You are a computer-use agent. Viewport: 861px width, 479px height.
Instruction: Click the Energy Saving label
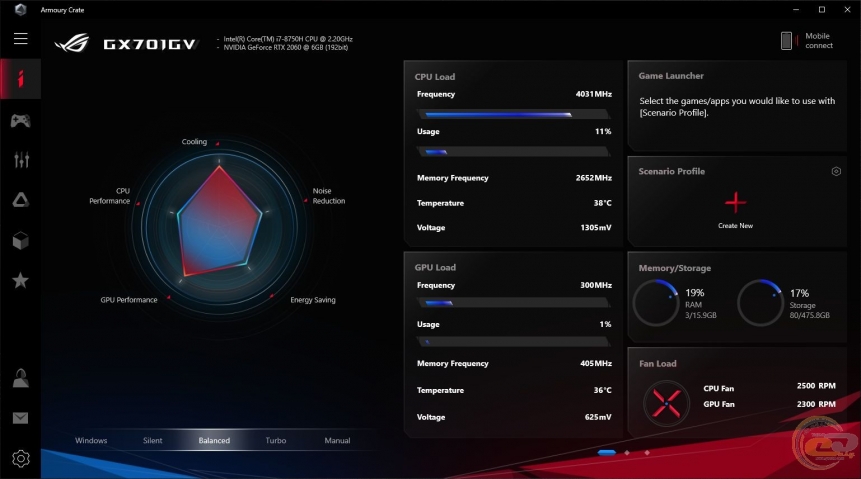tap(312, 300)
